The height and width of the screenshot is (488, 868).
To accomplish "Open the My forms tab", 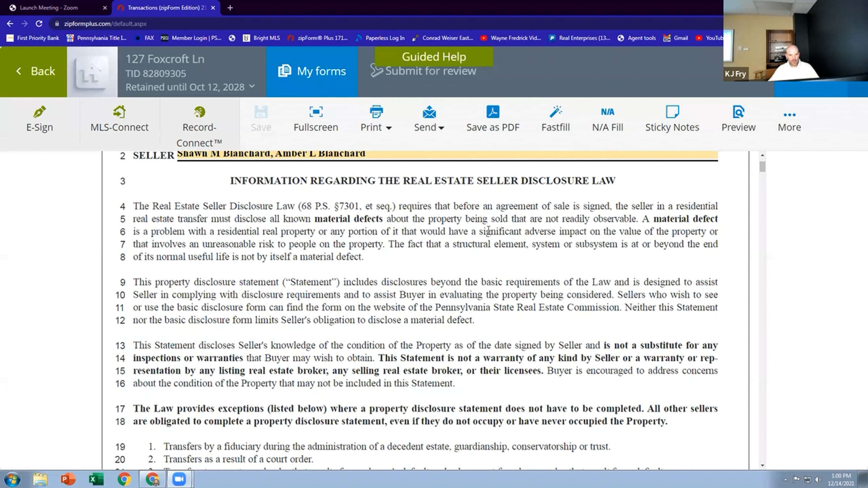I will click(x=312, y=71).
